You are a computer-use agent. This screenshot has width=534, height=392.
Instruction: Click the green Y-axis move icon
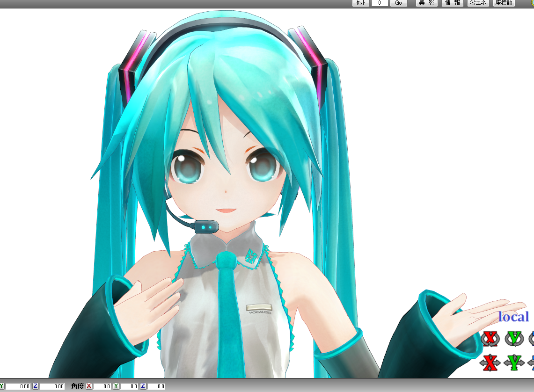pos(514,363)
